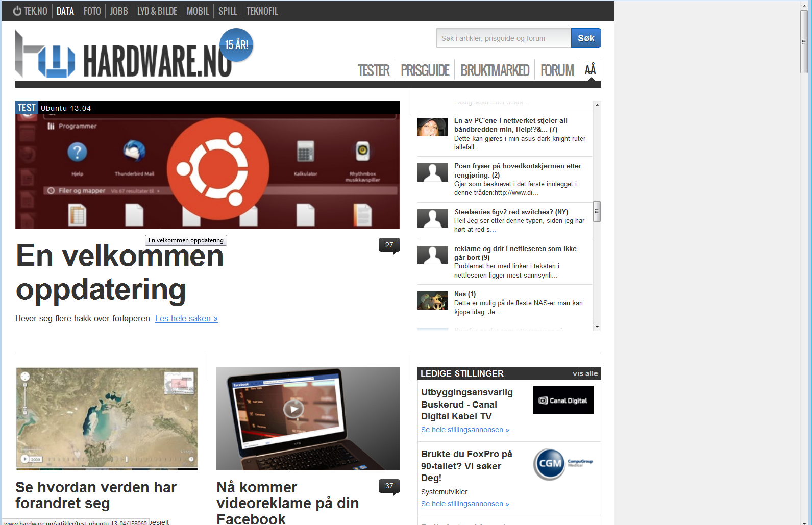
Task: Play the Facebook video ad thumbnail
Action: point(294,409)
